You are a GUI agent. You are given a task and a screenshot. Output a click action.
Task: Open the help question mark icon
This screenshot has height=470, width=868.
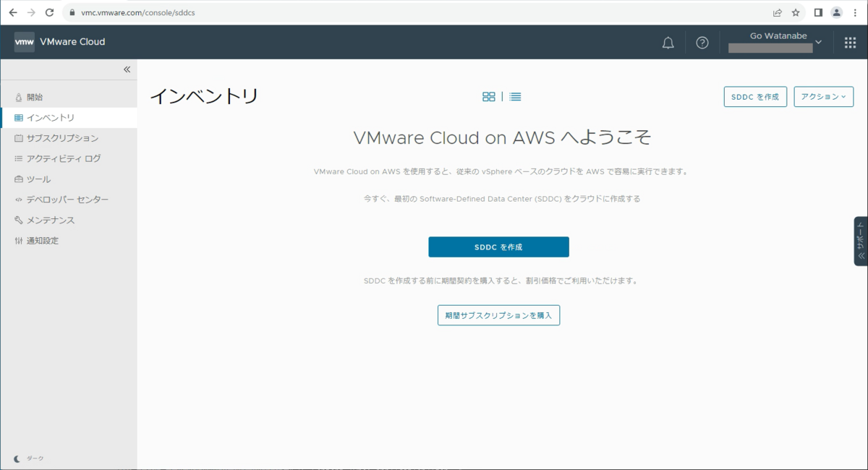(x=702, y=43)
